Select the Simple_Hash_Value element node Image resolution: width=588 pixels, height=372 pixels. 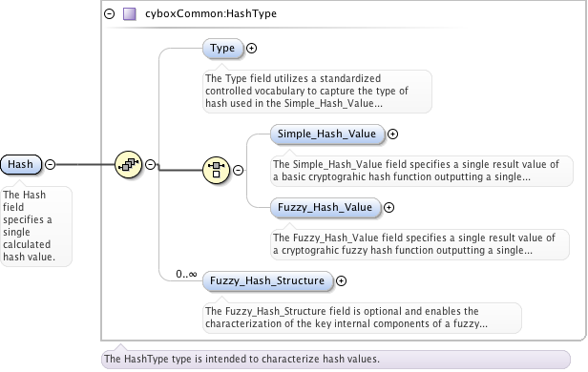click(x=327, y=134)
